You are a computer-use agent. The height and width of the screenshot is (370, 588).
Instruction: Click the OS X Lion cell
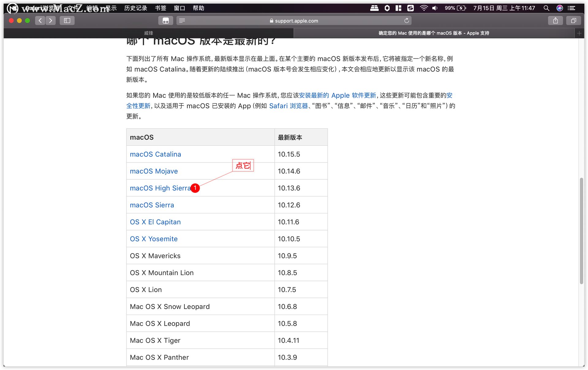(x=200, y=290)
